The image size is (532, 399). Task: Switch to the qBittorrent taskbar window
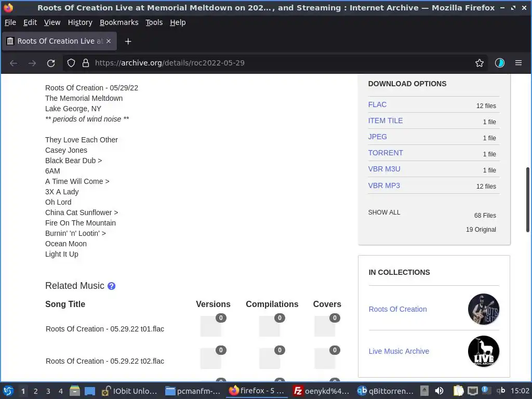tap(385, 391)
